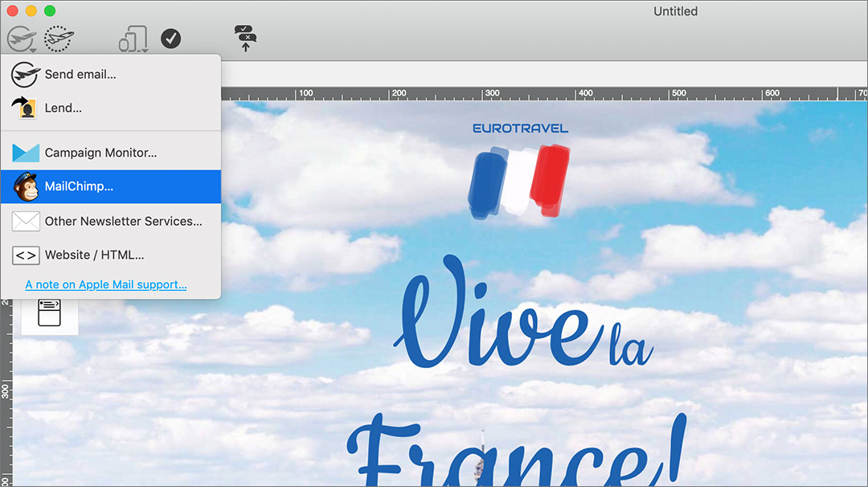Choose Lend… from the menu
Image resolution: width=868 pixels, height=487 pixels.
pyautogui.click(x=111, y=108)
